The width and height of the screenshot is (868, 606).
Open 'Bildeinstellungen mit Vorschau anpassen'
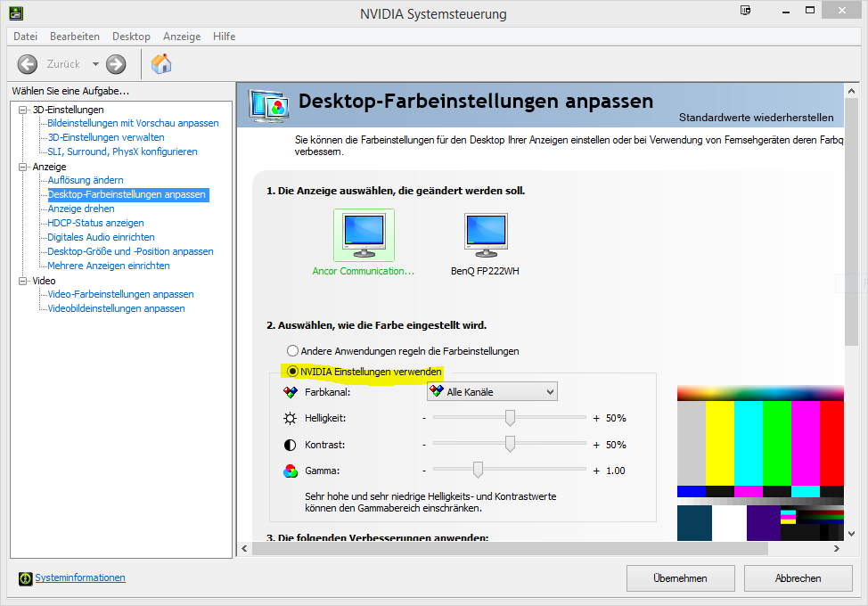point(133,123)
